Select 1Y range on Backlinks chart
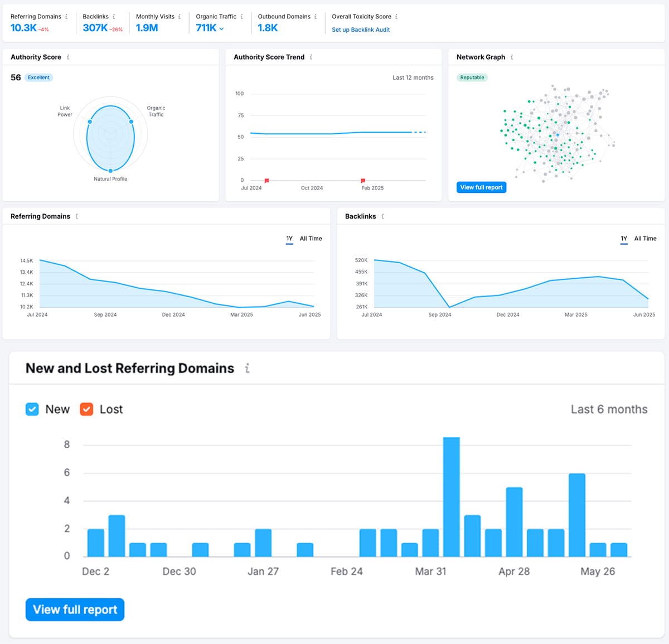The image size is (669, 644). pyautogui.click(x=624, y=239)
